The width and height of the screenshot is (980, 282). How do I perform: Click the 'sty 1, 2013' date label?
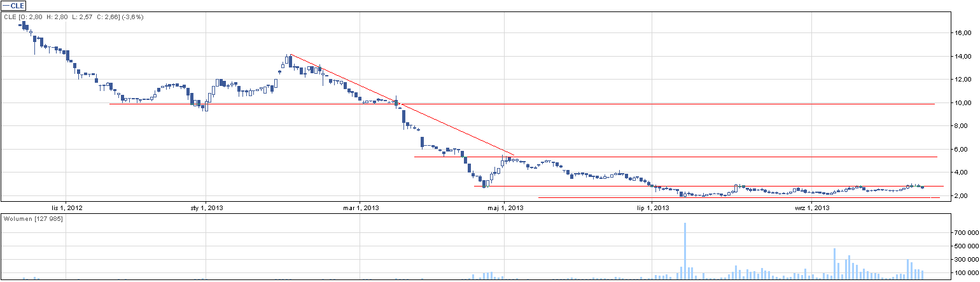(207, 208)
